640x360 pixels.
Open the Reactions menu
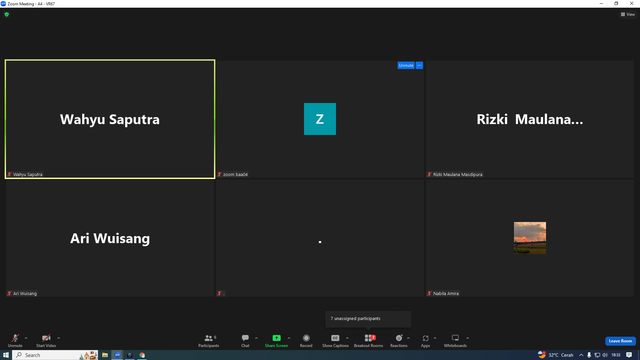399,340
